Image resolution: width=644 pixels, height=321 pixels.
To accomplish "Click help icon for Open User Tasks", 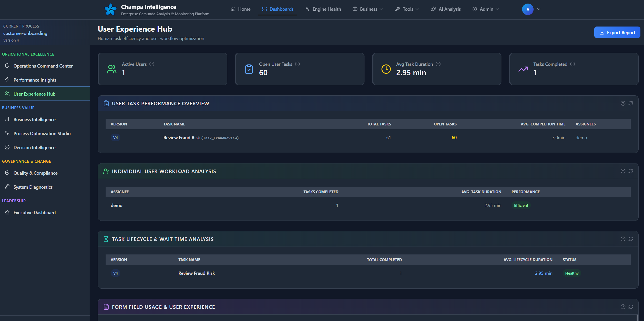I will pos(297,64).
